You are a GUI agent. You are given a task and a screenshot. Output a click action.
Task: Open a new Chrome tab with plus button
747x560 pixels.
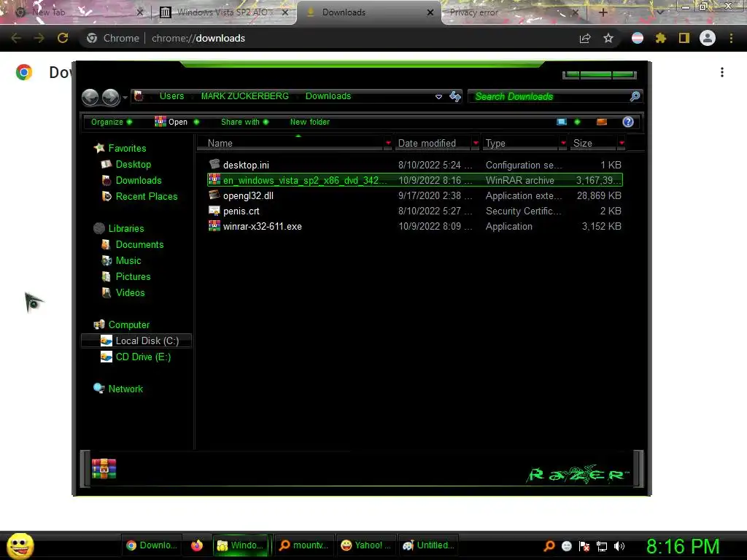603,12
